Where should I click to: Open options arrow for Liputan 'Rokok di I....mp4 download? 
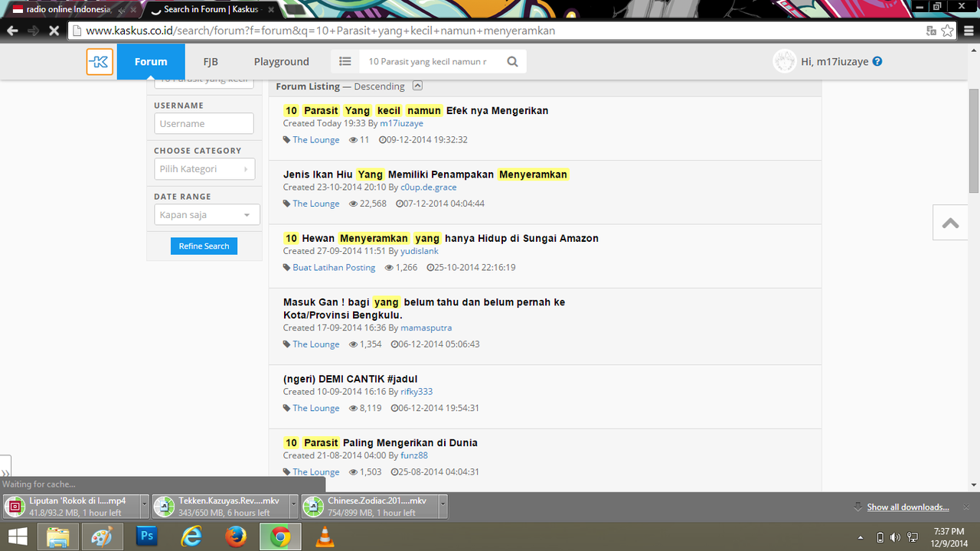pyautogui.click(x=144, y=507)
